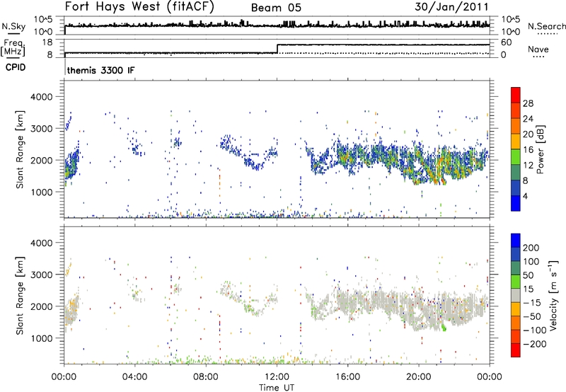The image size is (566, 392).
Task: Click the '-200' tick label on Velocity colorbar
Action: 535,344
